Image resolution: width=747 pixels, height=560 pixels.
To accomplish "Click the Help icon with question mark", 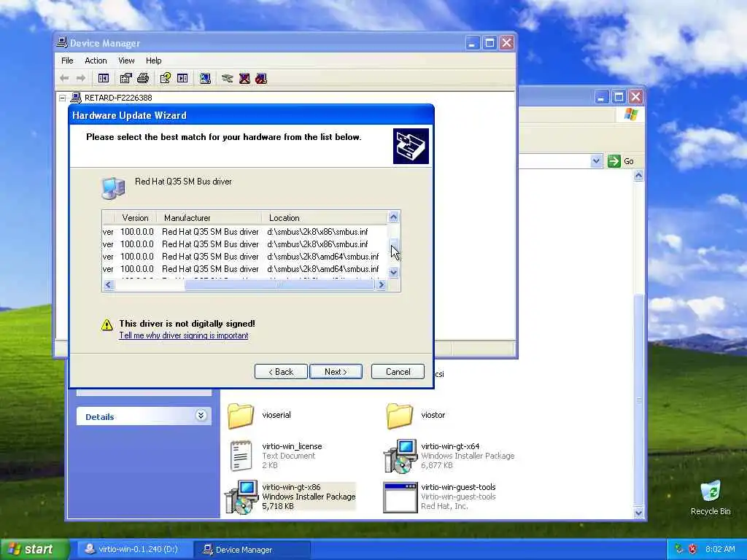I will pyautogui.click(x=166, y=78).
